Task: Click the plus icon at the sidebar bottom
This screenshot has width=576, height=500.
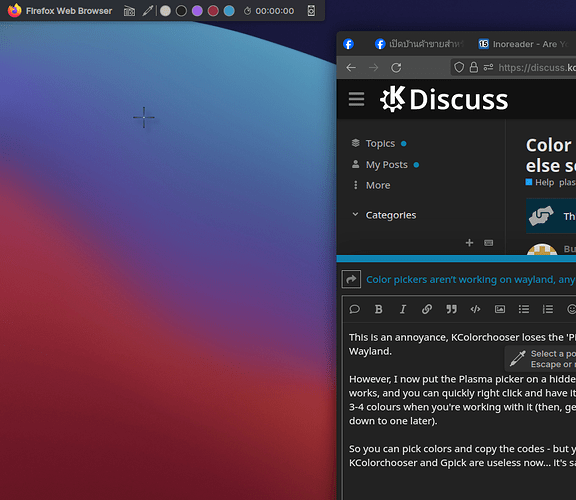Action: 469,243
